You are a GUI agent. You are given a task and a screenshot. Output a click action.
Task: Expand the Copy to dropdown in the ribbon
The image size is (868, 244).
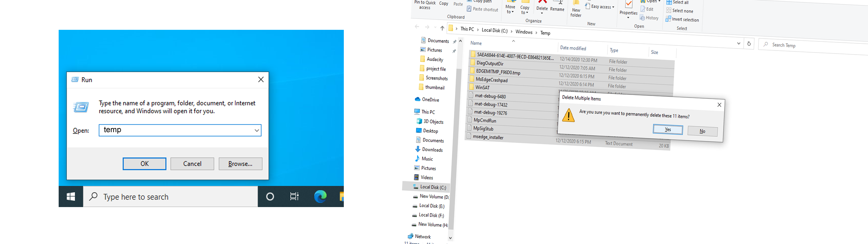(528, 13)
